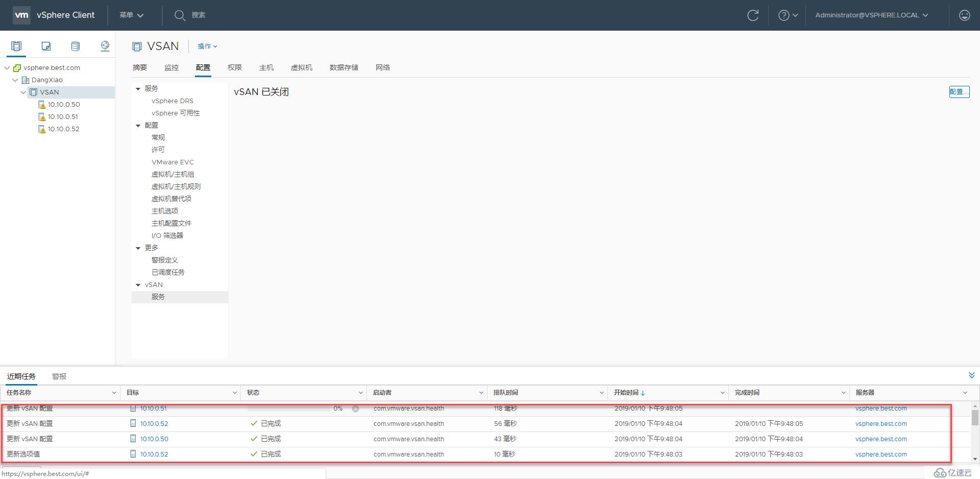Collapse the VSAN cluster tree node
The width and height of the screenshot is (980, 479).
coord(23,92)
